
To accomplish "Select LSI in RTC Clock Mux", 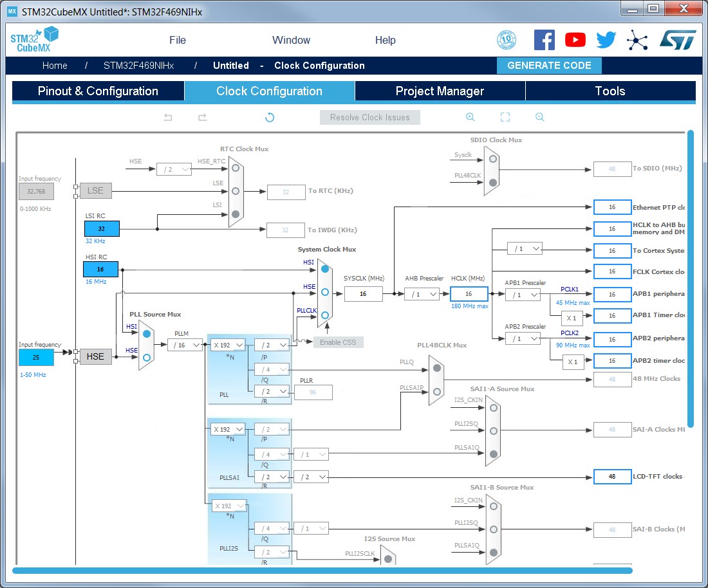I will click(x=236, y=214).
